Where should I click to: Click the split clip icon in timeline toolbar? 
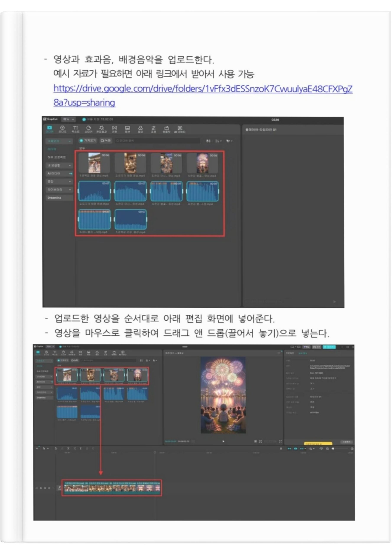(68, 448)
